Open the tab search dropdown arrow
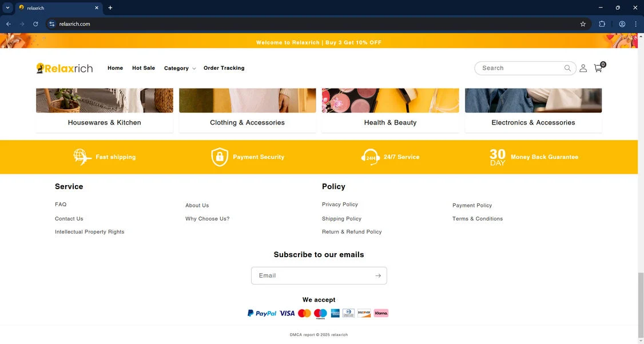This screenshot has width=644, height=344. pyautogui.click(x=7, y=7)
